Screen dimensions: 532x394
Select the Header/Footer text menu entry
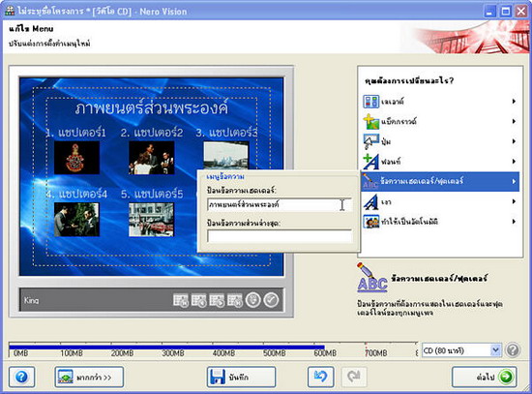[440, 181]
